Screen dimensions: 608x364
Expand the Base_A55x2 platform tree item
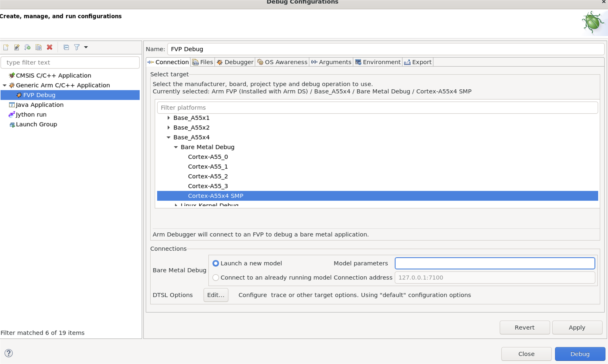[169, 127]
